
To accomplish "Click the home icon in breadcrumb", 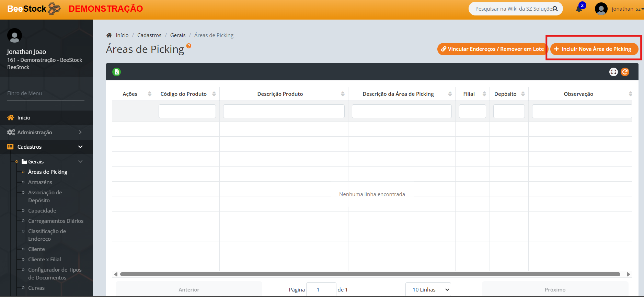I will tap(109, 35).
